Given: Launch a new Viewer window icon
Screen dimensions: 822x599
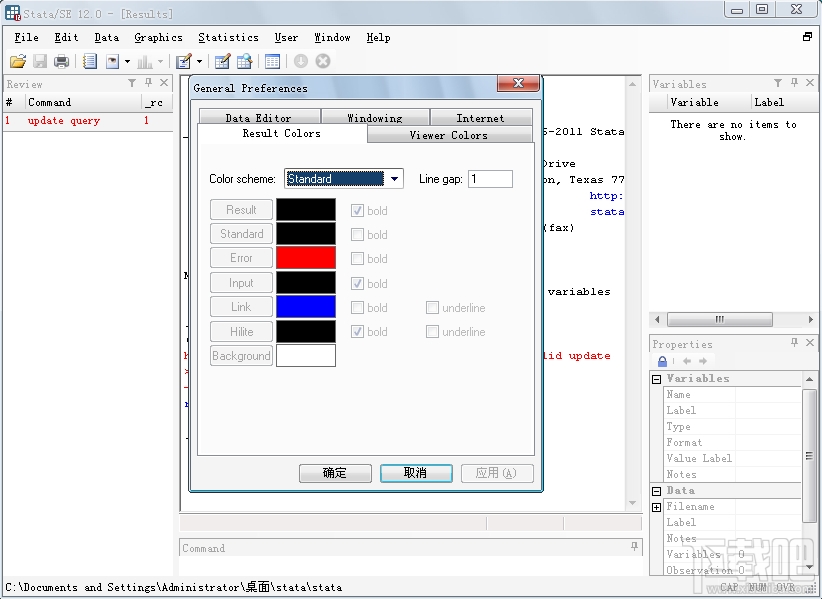Looking at the screenshot, I should [x=112, y=60].
